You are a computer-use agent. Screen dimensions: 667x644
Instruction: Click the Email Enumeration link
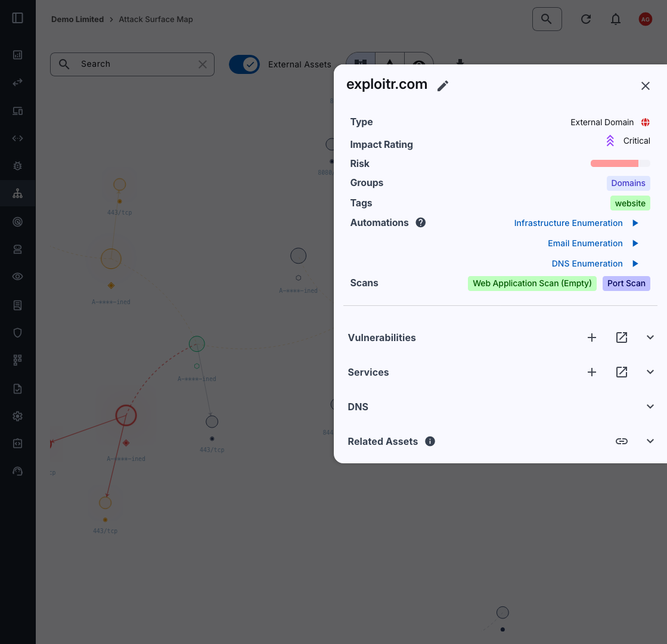pyautogui.click(x=585, y=243)
